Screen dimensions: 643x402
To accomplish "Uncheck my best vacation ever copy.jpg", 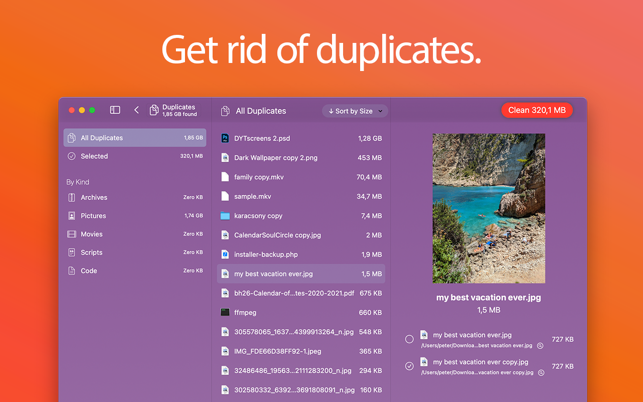I will (409, 366).
